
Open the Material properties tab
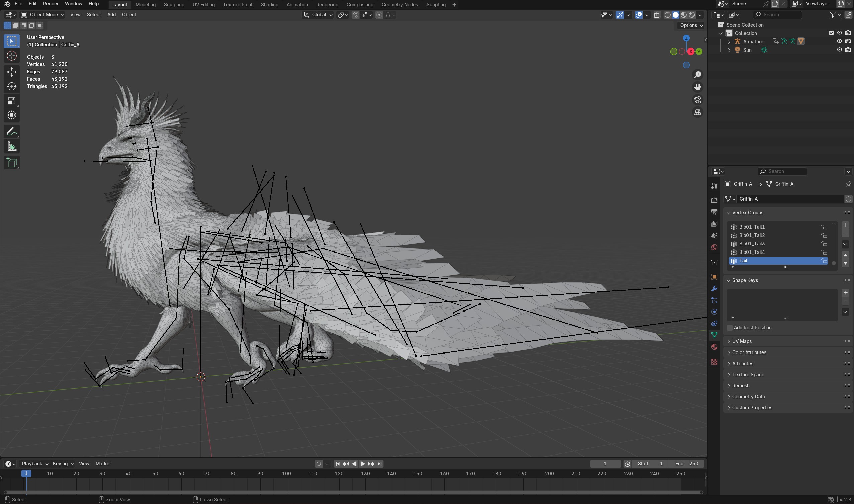click(714, 347)
